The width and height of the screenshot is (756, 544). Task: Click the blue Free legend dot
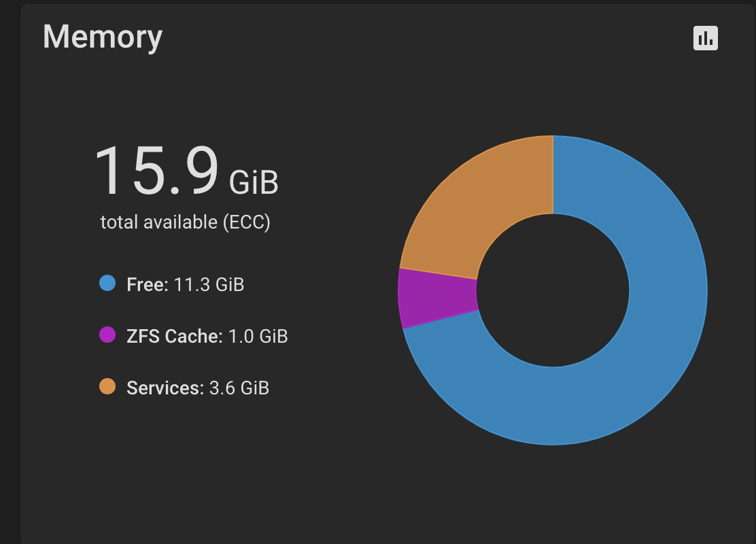coord(107,283)
